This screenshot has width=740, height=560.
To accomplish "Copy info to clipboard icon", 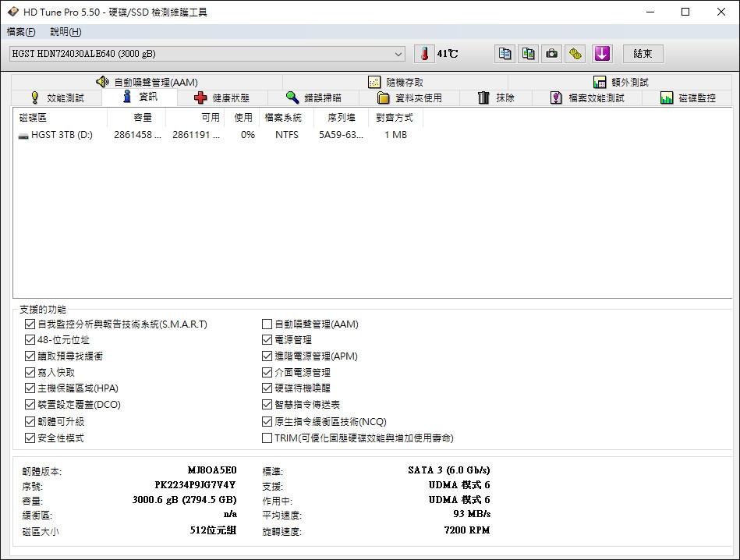I will pos(505,54).
